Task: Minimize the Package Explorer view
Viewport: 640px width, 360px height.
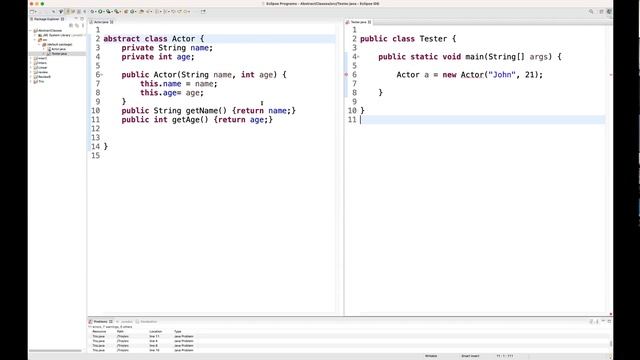Action: click(76, 18)
